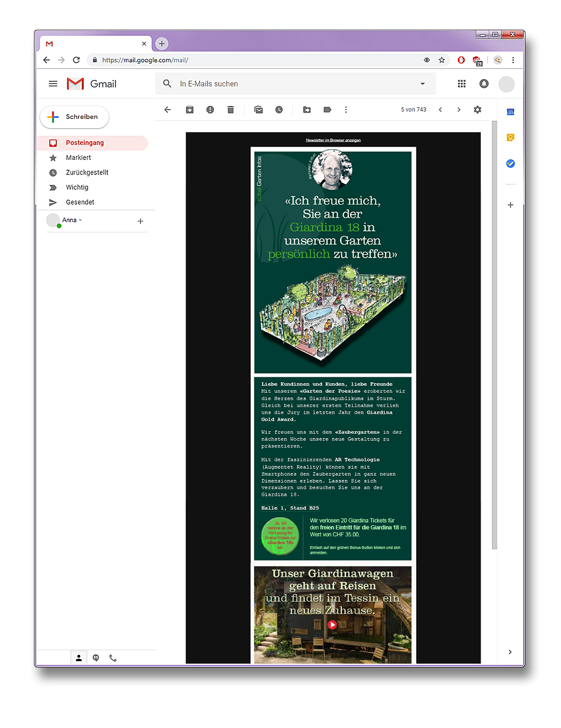The height and width of the screenshot is (728, 561).
Task: Report this email as spam
Action: coord(210,110)
